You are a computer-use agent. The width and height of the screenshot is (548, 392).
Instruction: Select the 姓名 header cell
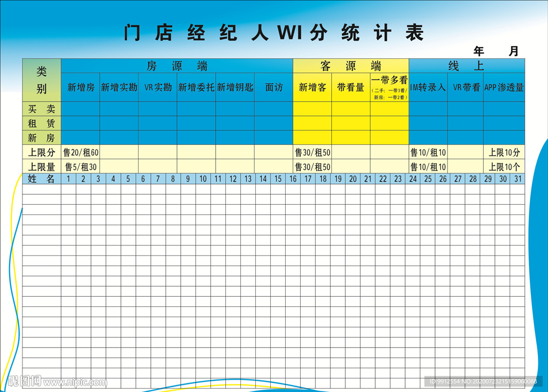(42, 179)
